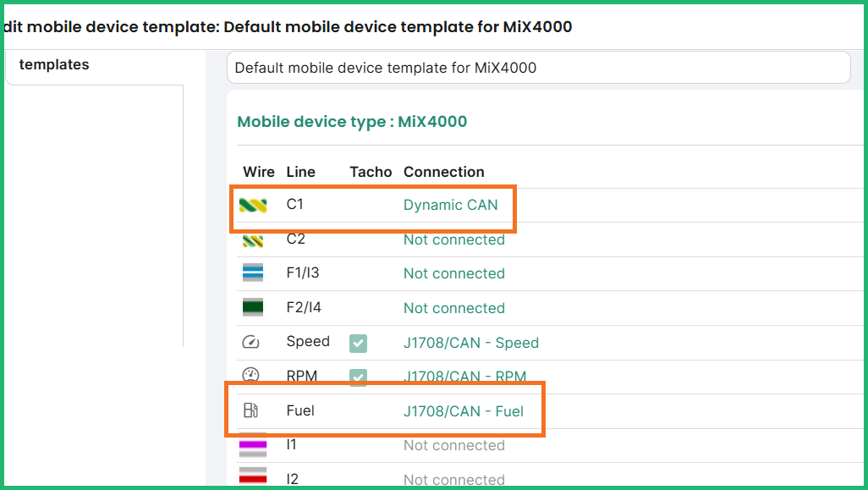
Task: Click the C1 wire icon
Action: point(253,205)
